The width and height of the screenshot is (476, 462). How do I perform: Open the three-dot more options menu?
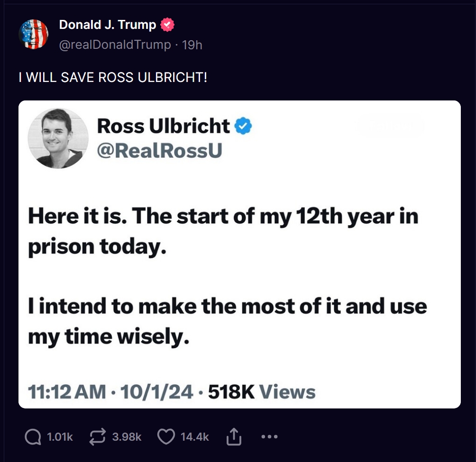click(269, 437)
